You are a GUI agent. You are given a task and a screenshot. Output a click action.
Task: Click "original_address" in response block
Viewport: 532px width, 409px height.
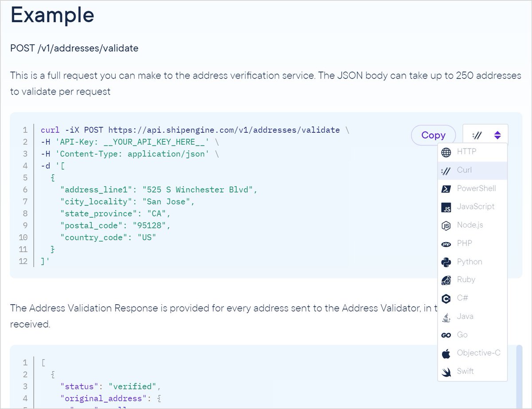pyautogui.click(x=110, y=398)
